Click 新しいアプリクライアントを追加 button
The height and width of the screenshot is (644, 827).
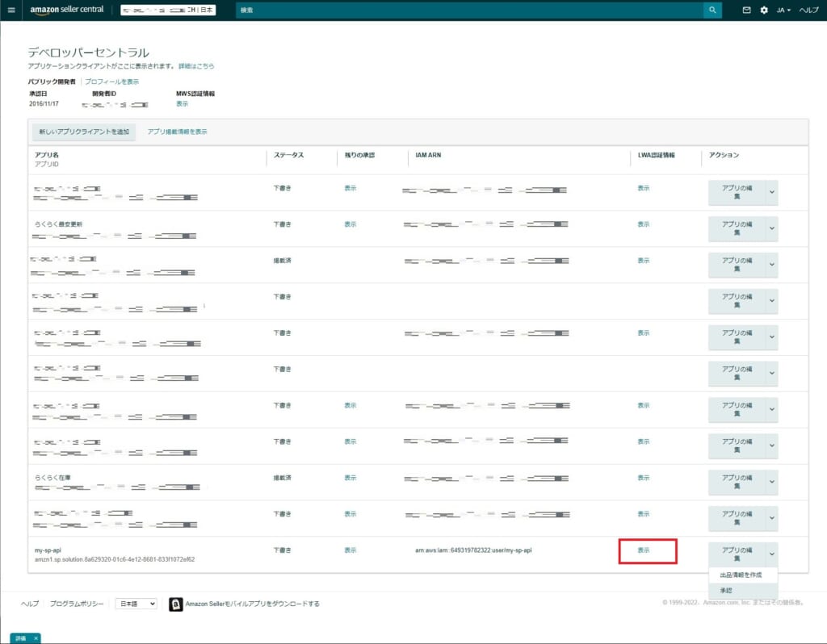pos(84,132)
